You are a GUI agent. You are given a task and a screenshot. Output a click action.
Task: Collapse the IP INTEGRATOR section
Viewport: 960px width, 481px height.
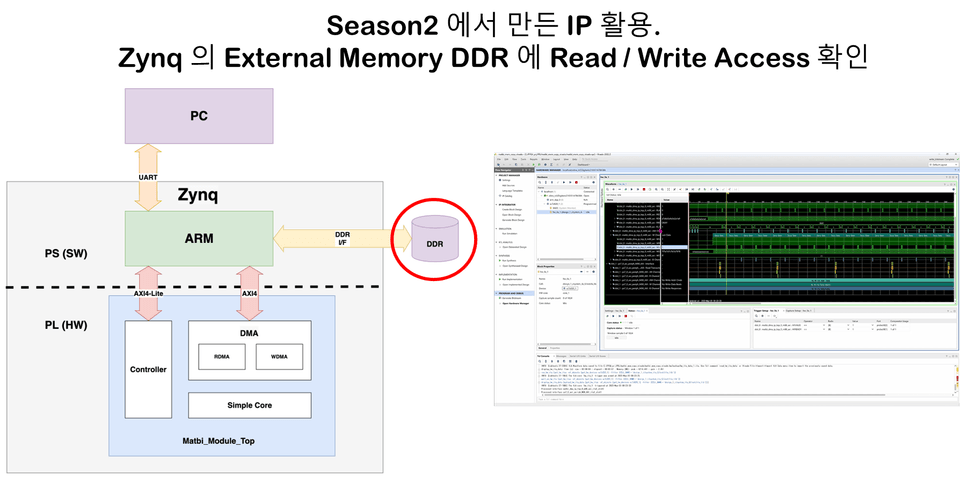coord(497,204)
